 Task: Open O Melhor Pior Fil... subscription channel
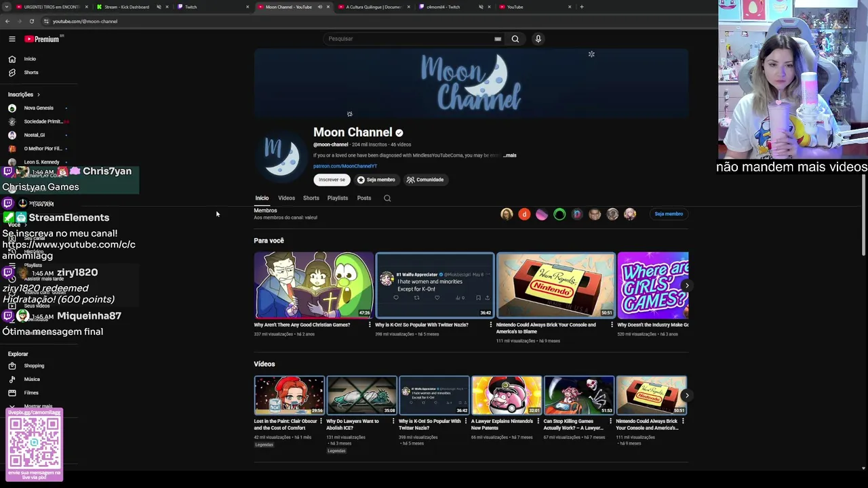[x=42, y=148]
